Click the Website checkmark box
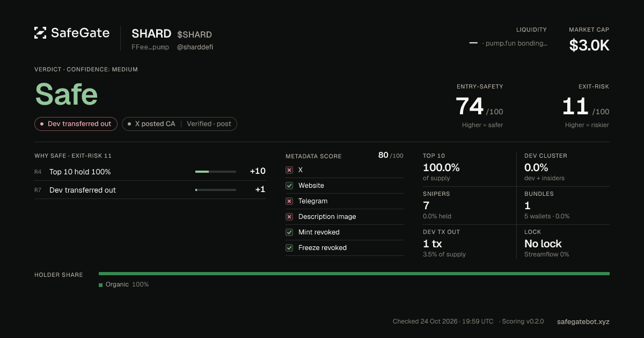Viewport: 644px width, 338px height. 289,186
